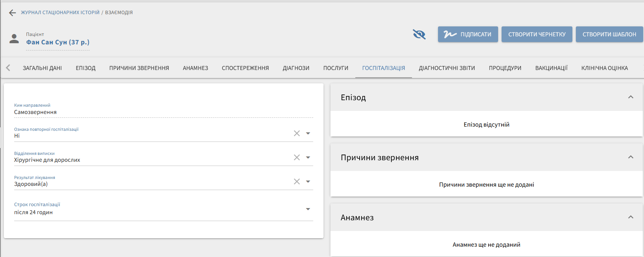Open Відділення виписки dropdown arrow

[308, 158]
